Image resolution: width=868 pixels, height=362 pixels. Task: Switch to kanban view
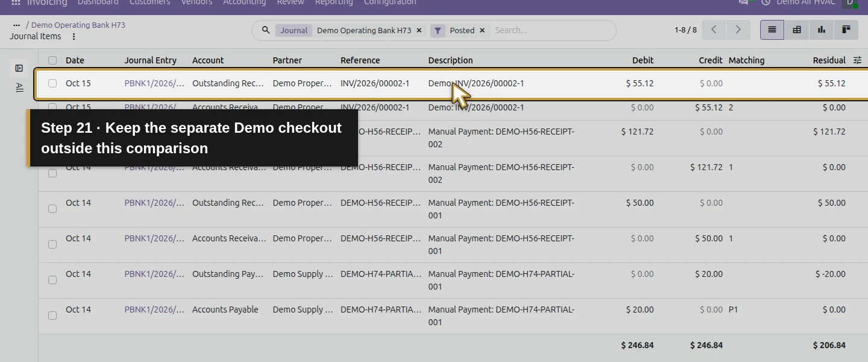pos(846,30)
